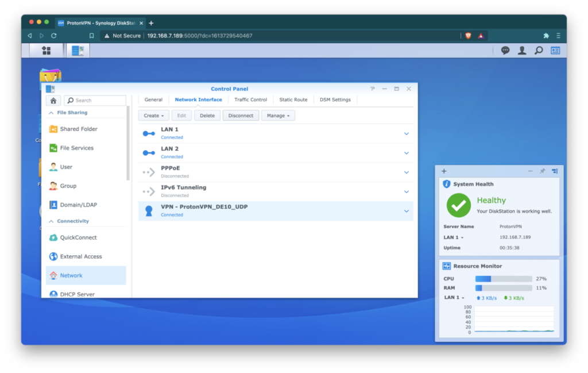Open a new browser tab

point(151,23)
